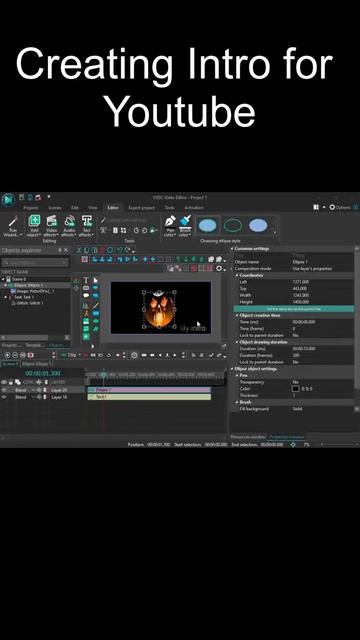Open the Add object menu
Screen dimensions: 360x640
[x=34, y=226]
